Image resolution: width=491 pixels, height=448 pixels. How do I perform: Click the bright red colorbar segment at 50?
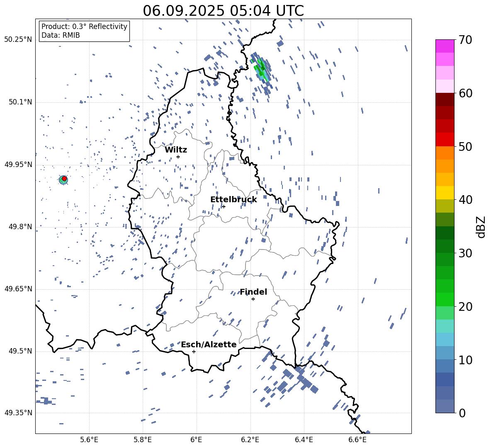point(445,140)
